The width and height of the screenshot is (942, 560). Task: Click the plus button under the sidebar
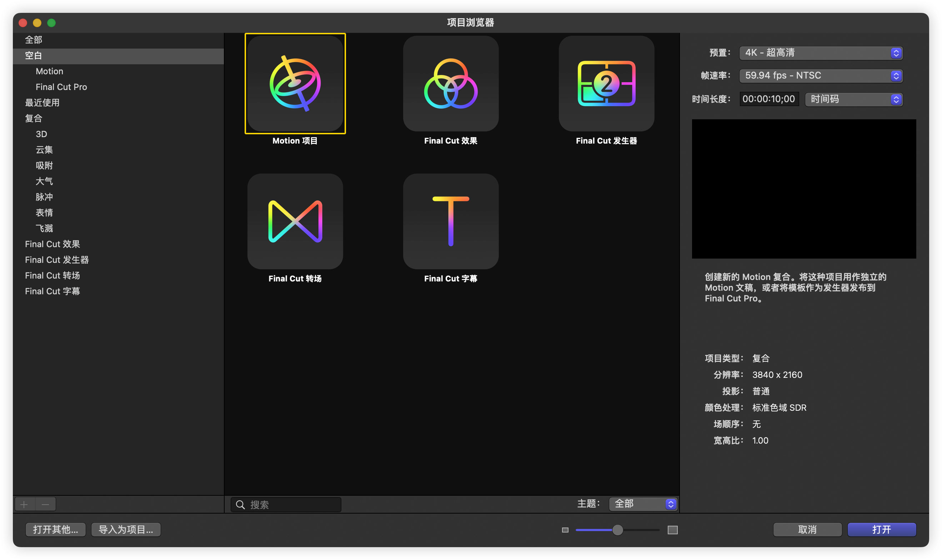tap(25, 504)
